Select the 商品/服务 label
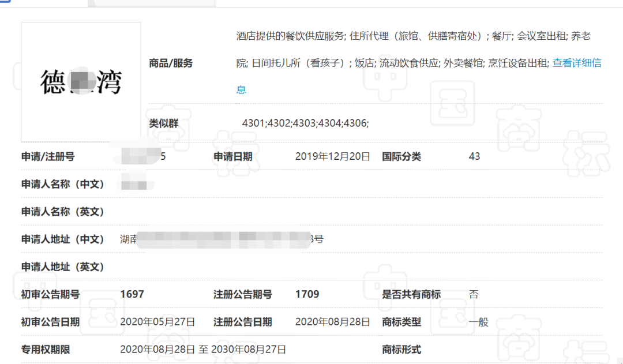The width and height of the screenshot is (623, 364). pyautogui.click(x=171, y=63)
